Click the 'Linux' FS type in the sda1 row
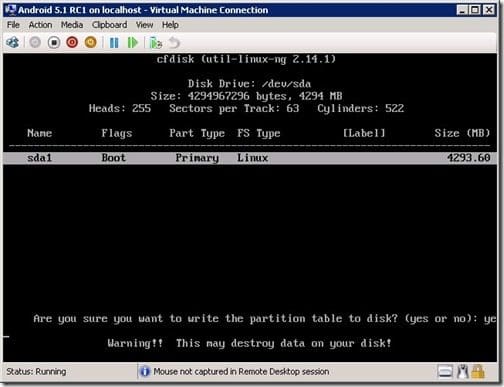Viewport: 504px width, 387px height. (253, 157)
